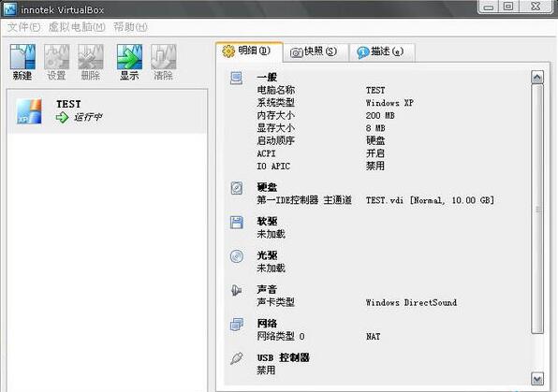Open the Audio (声音) heading link

click(267, 289)
